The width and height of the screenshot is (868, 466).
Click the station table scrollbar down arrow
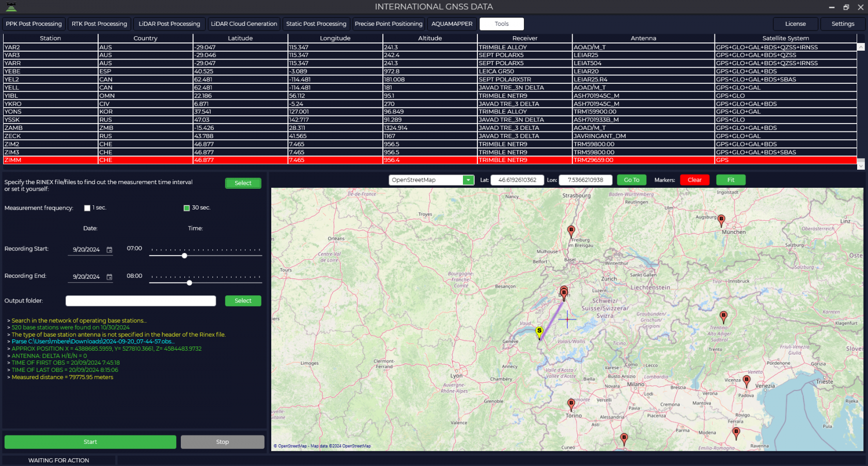[861, 166]
